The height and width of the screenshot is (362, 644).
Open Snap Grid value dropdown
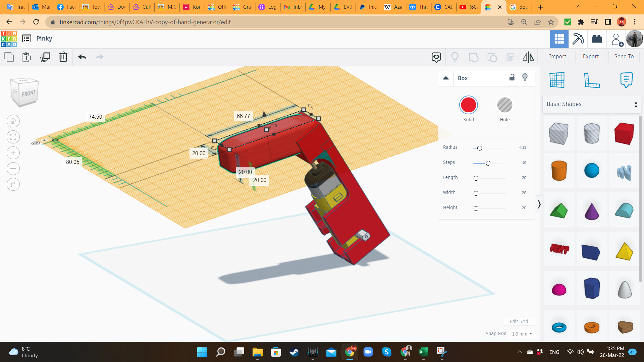(x=522, y=334)
